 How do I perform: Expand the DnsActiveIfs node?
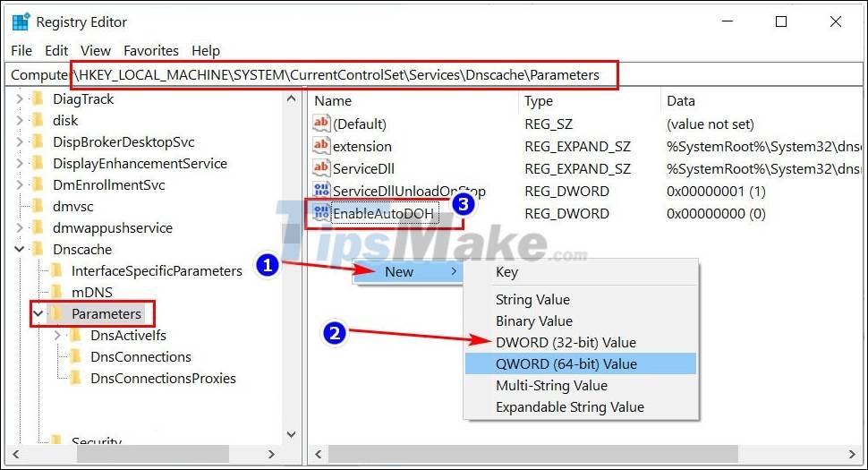tap(57, 336)
